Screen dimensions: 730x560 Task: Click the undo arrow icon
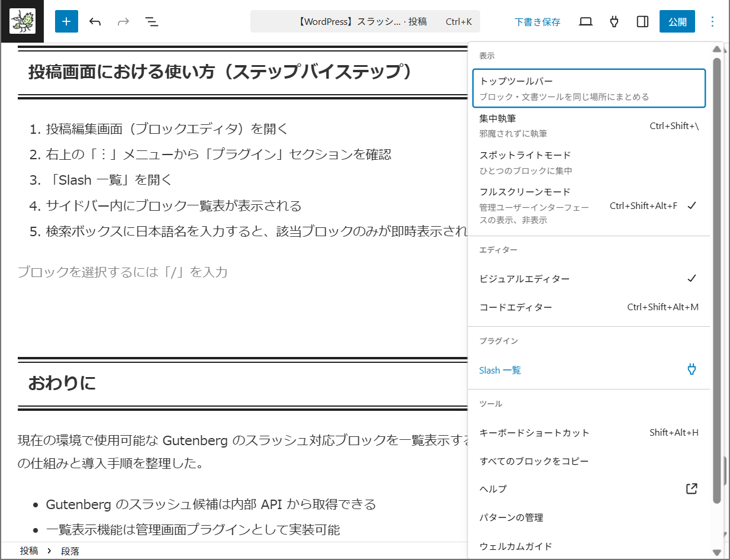(x=95, y=22)
